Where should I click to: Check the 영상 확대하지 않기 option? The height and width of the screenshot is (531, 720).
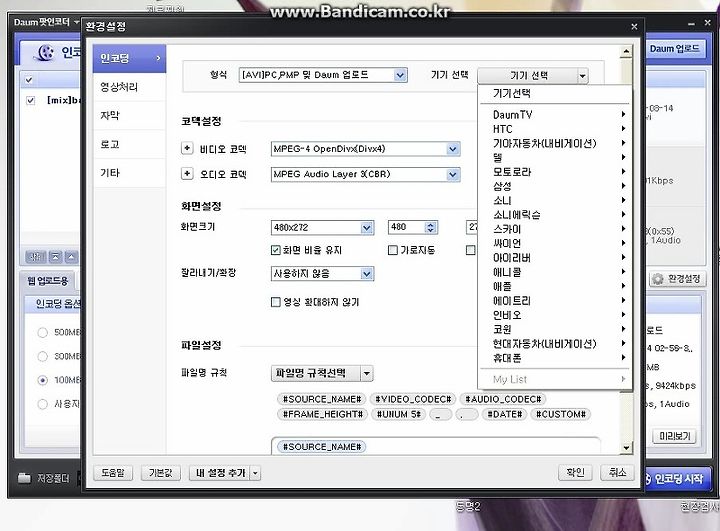coord(276,302)
